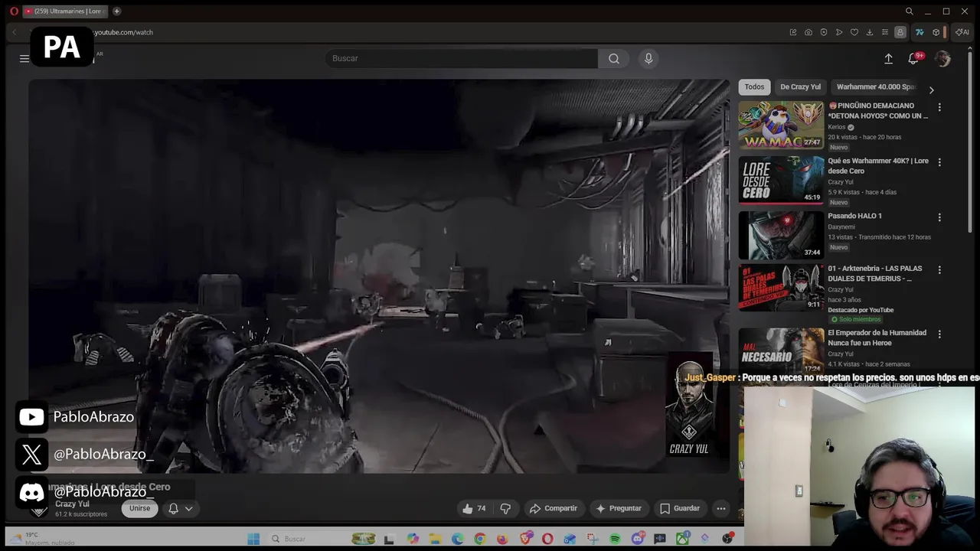Open the Xbox app from the taskbar
This screenshot has height=551, width=980.
(x=682, y=539)
